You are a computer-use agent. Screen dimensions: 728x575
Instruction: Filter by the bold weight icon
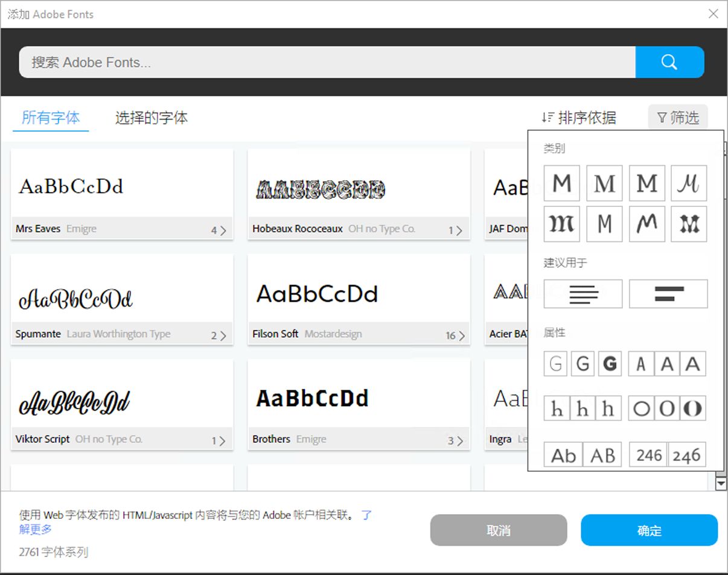click(x=610, y=363)
